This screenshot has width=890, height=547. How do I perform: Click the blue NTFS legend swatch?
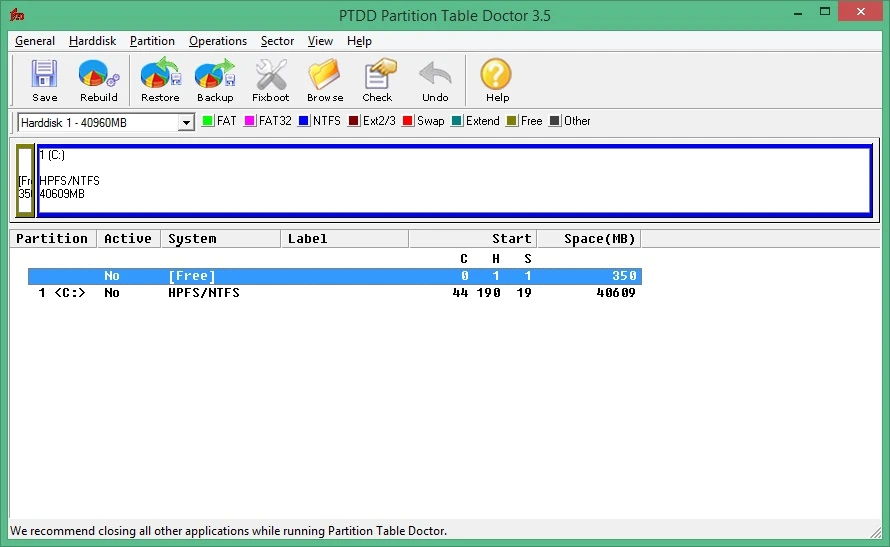point(304,121)
